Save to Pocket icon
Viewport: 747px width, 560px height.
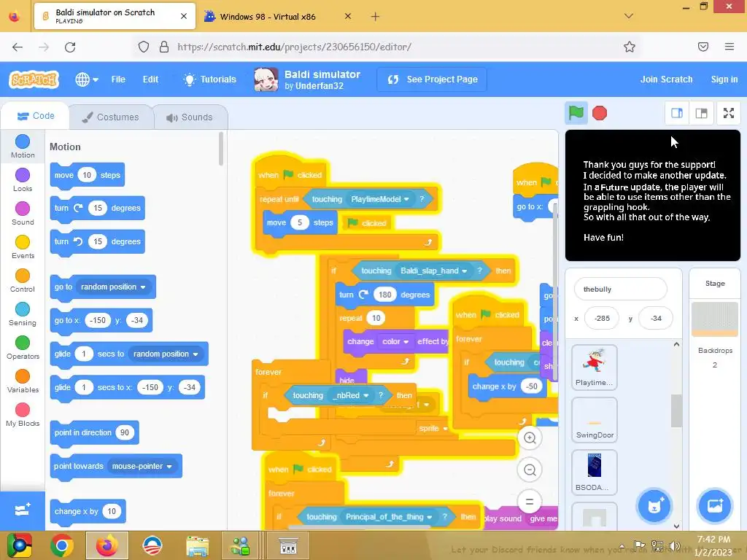703,47
